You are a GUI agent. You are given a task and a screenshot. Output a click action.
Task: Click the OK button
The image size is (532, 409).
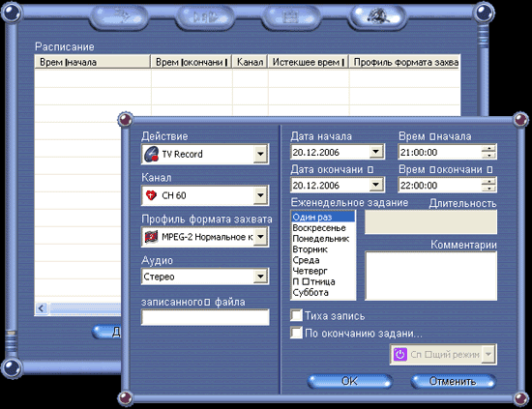pos(350,381)
